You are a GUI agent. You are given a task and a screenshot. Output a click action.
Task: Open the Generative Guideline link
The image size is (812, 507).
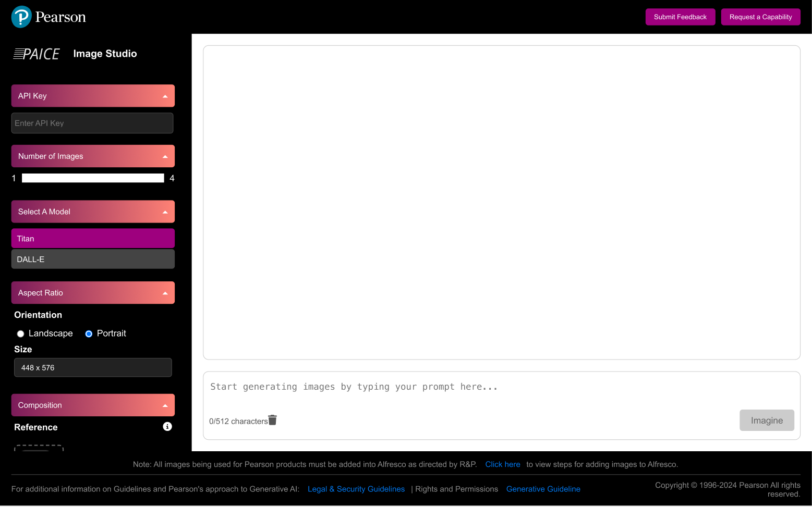tap(543, 489)
